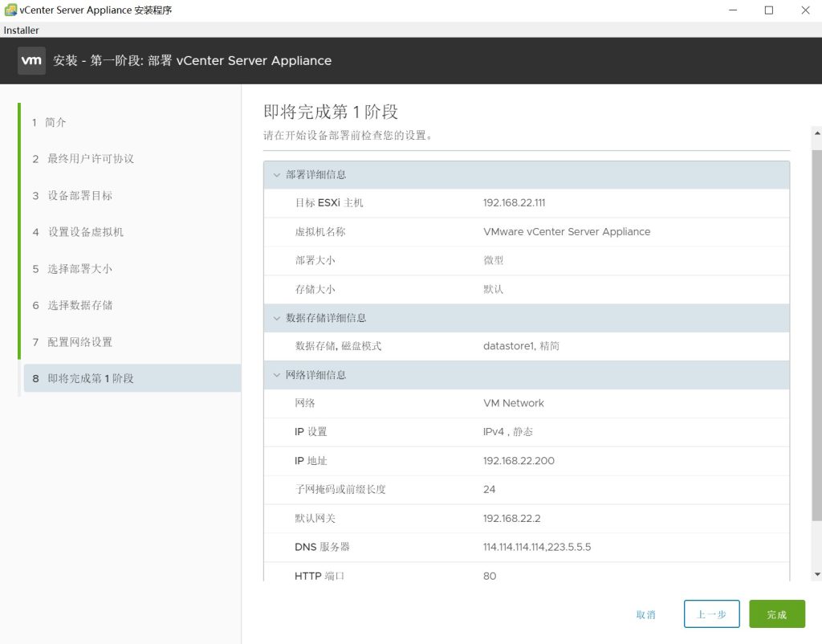Click the vCenter installer app icon in title bar
Screen dimensions: 822x644
[10, 10]
